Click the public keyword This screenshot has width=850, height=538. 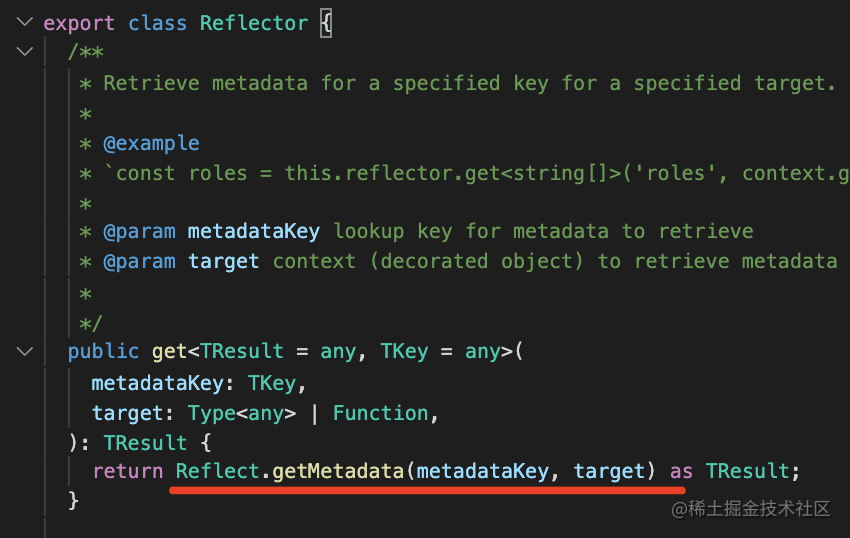pos(104,351)
